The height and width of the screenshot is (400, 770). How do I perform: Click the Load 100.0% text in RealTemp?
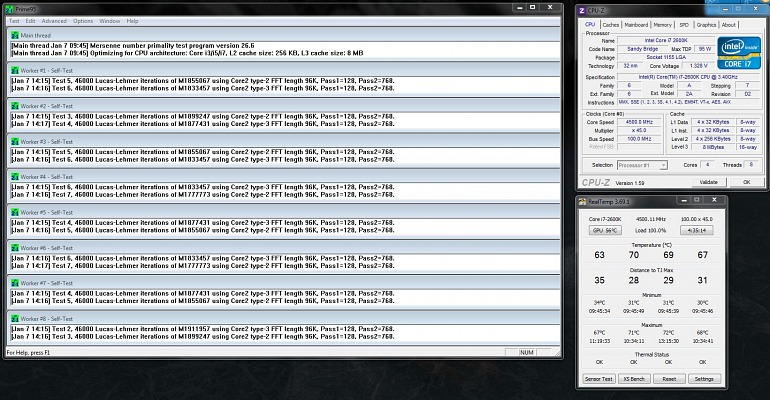pos(651,230)
